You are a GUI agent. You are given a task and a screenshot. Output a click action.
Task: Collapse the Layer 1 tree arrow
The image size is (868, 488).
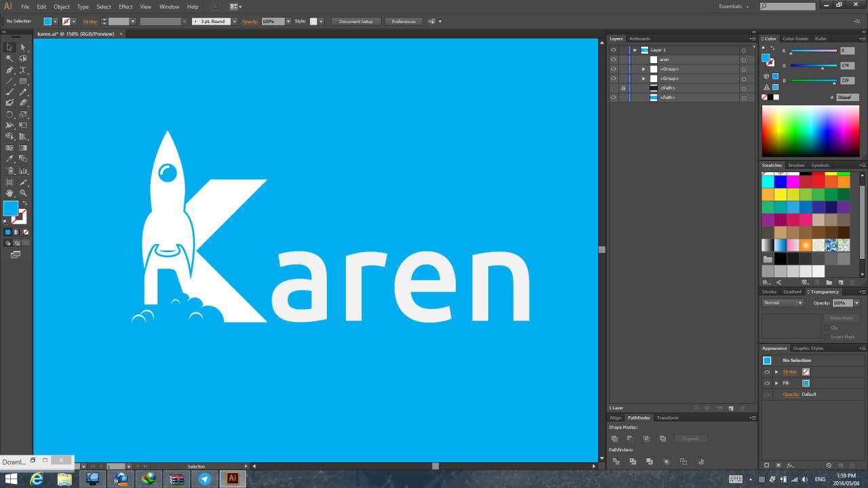pyautogui.click(x=635, y=50)
